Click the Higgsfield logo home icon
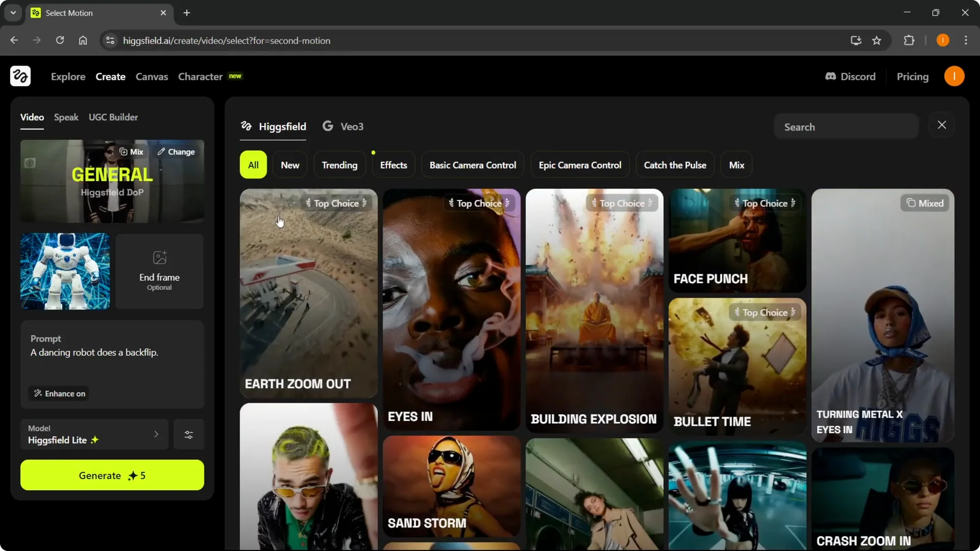Viewport: 980px width, 551px height. [20, 77]
